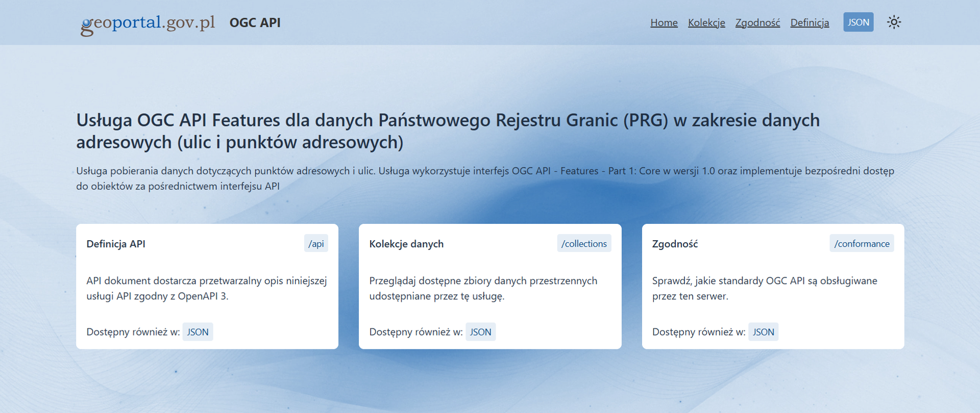Click the description starting 'Usługa pobierania danych'

[x=485, y=178]
